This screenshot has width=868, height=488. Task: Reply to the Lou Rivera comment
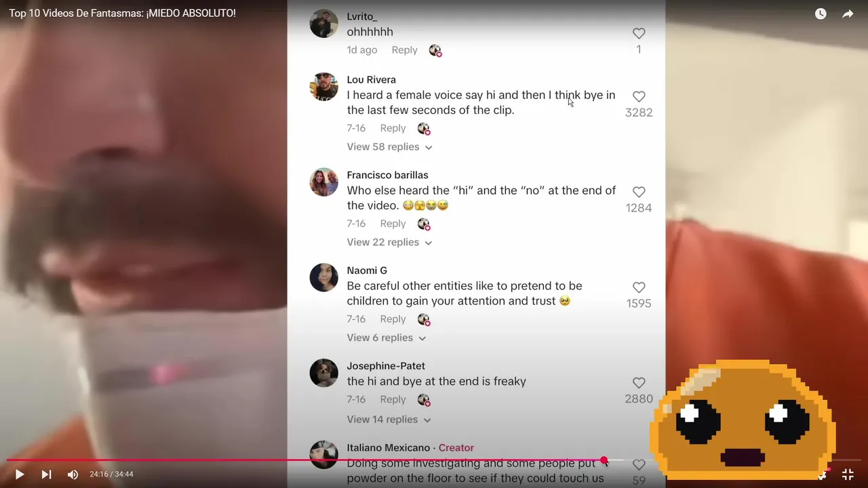click(393, 128)
